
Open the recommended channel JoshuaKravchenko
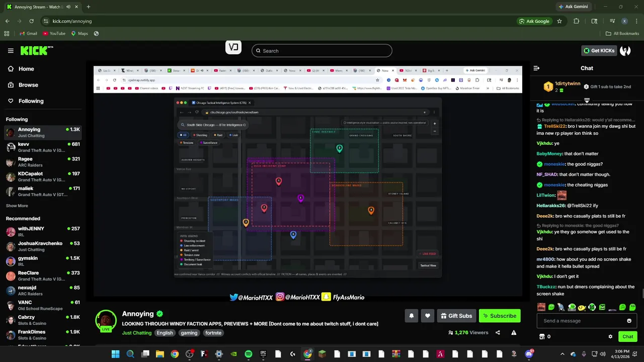[43, 246]
